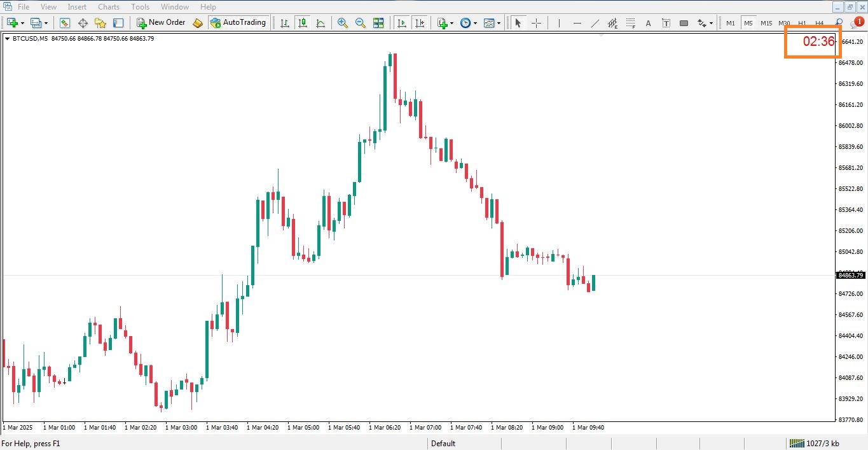
Task: Launch MetaEditor from the yellow book icon
Action: (198, 23)
